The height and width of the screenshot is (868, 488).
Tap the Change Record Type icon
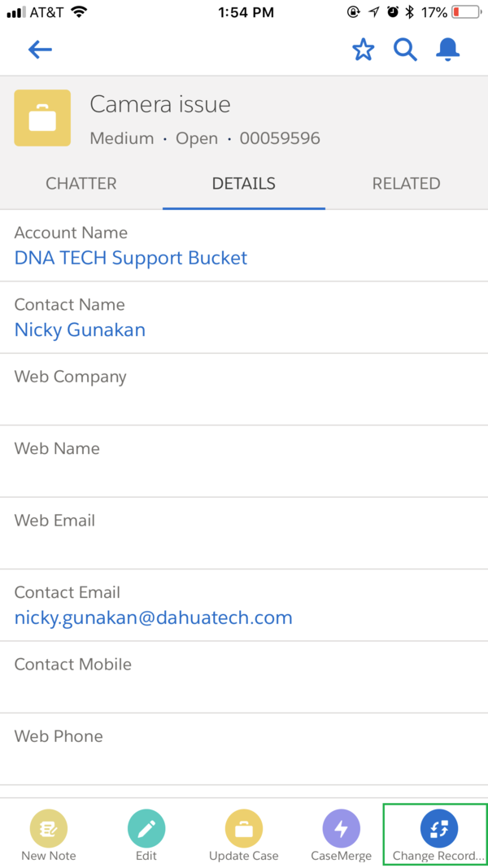tap(439, 830)
